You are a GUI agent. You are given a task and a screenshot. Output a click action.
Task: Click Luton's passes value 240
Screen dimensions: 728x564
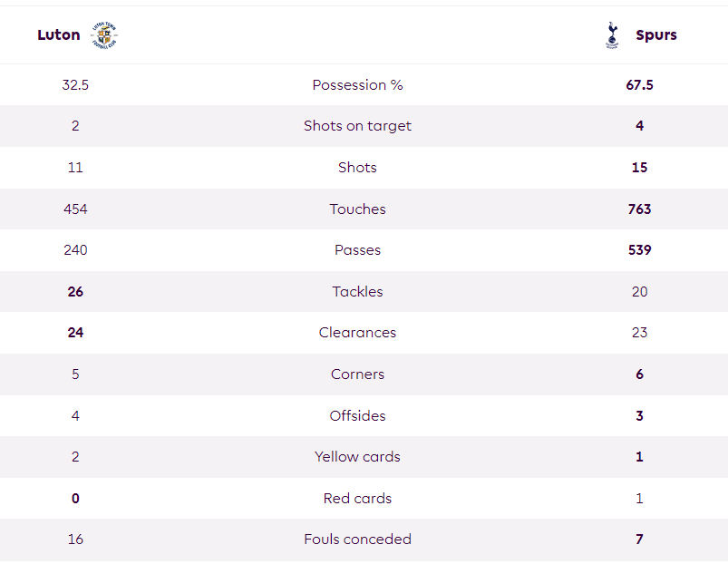(x=75, y=250)
